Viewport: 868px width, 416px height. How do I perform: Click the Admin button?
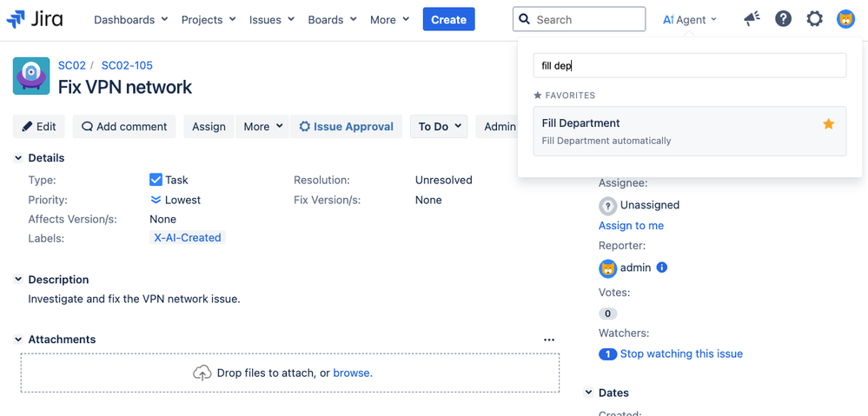tap(496, 127)
